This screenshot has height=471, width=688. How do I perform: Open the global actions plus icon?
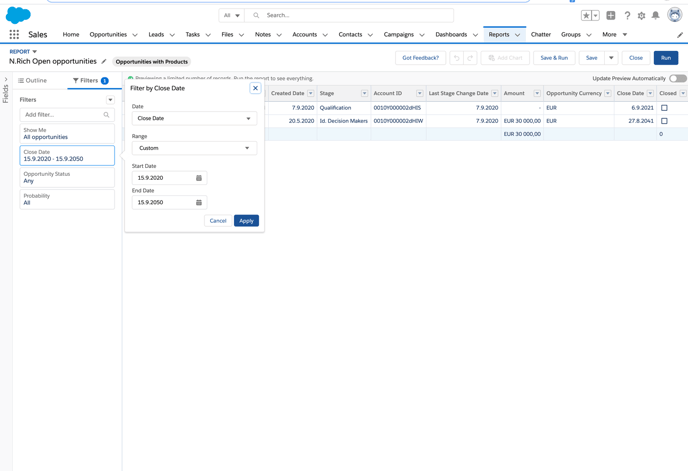[x=610, y=16]
